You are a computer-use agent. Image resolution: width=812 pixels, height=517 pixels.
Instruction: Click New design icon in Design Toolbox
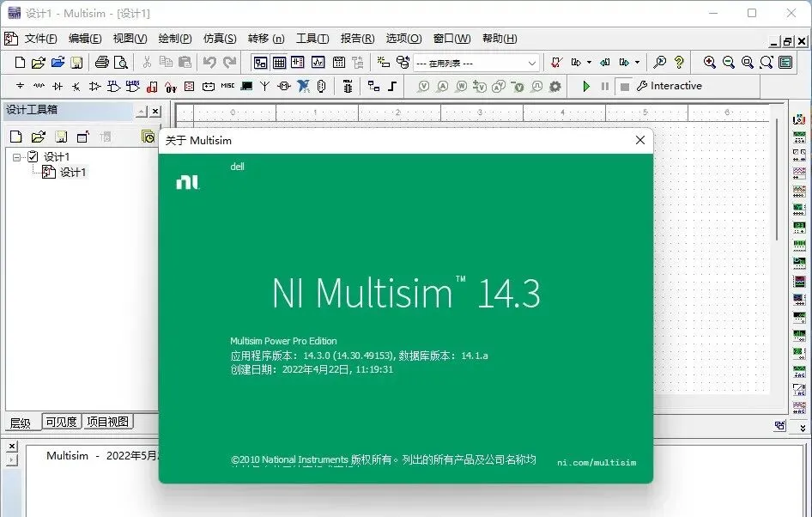pos(16,137)
